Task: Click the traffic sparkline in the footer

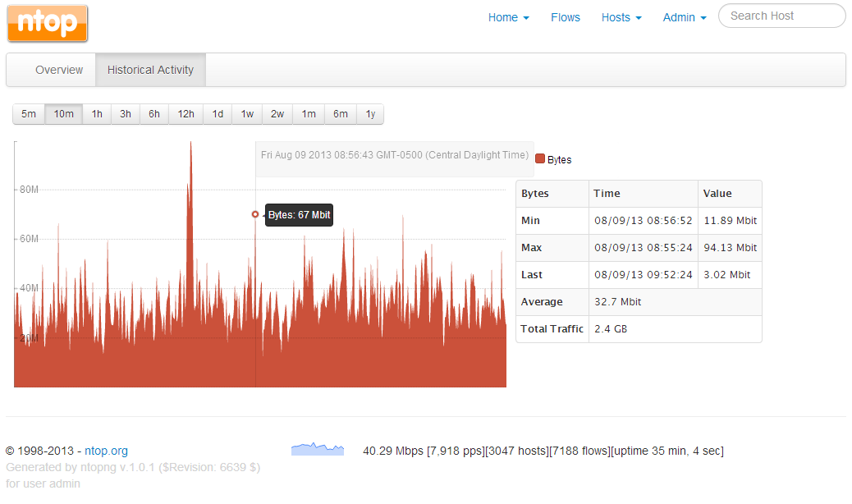Action: (x=317, y=449)
